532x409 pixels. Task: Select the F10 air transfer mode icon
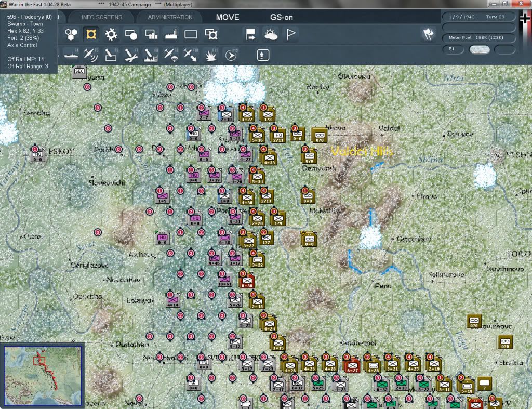point(191,55)
